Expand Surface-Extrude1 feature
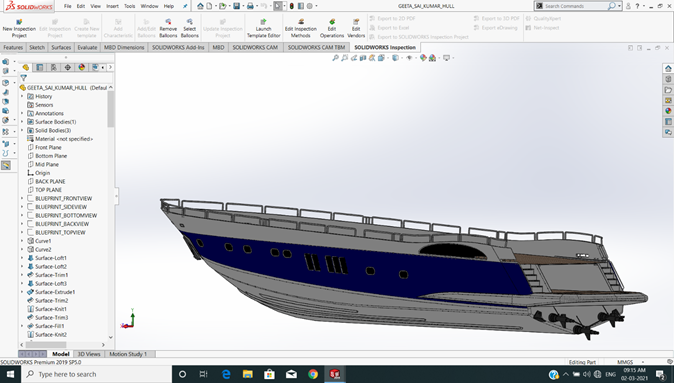 (x=22, y=292)
